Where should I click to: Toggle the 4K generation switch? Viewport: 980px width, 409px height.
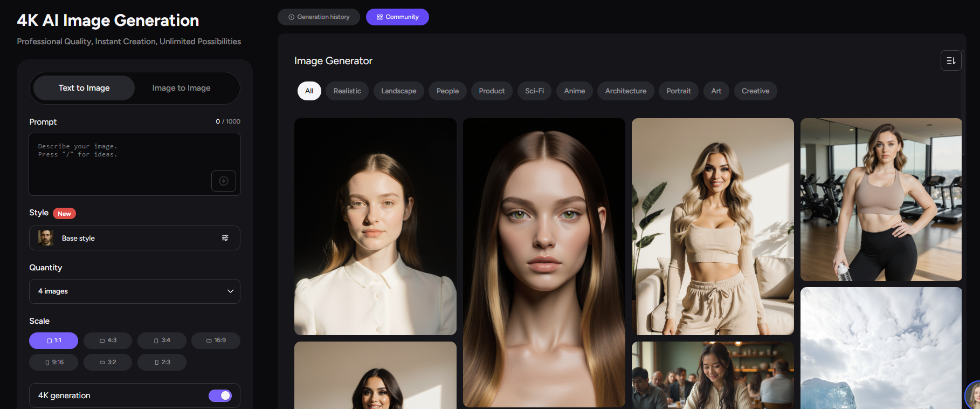pyautogui.click(x=220, y=396)
